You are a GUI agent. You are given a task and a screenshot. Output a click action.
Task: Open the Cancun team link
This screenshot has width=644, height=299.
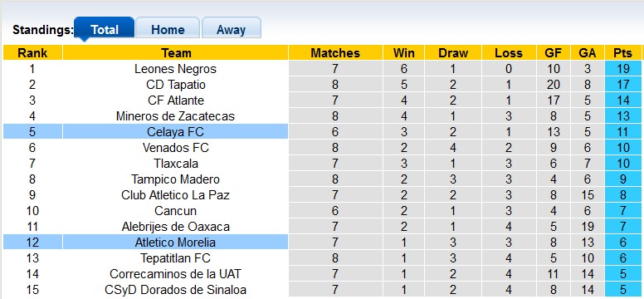coord(175,211)
